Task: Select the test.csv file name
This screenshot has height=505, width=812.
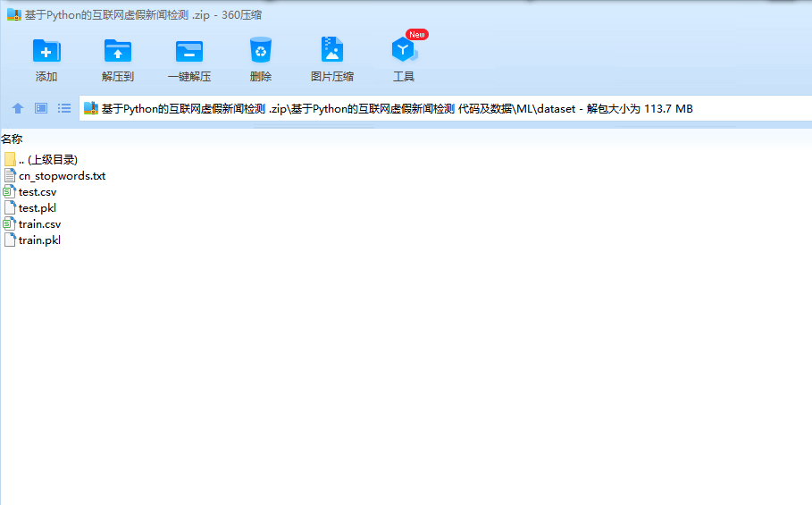Action: pos(38,191)
